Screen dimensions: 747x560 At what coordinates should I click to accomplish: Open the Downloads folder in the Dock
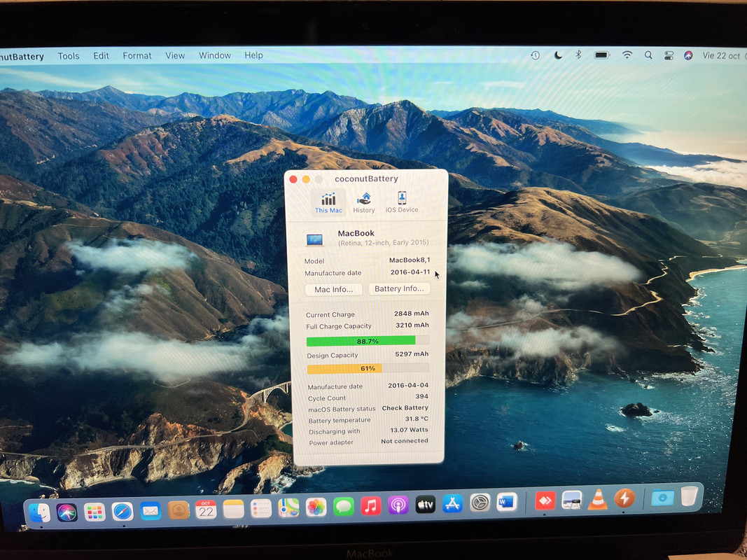[662, 498]
